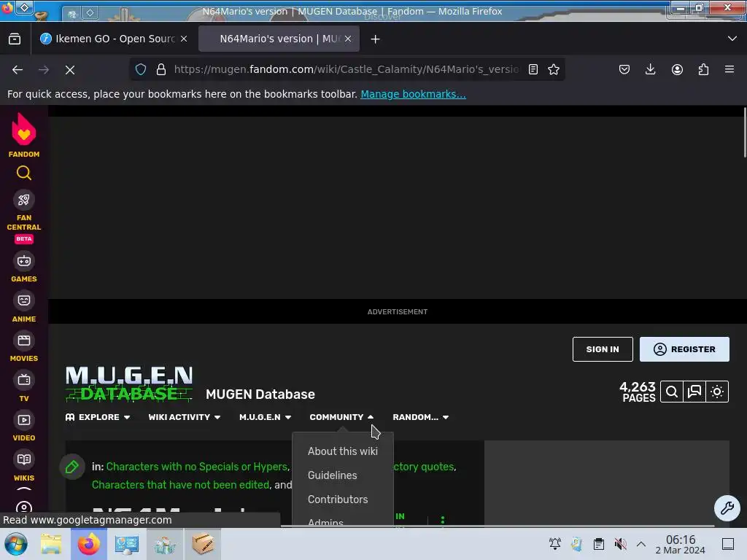Open the Fandom home logo
Viewport: 747px width, 560px height.
24,136
